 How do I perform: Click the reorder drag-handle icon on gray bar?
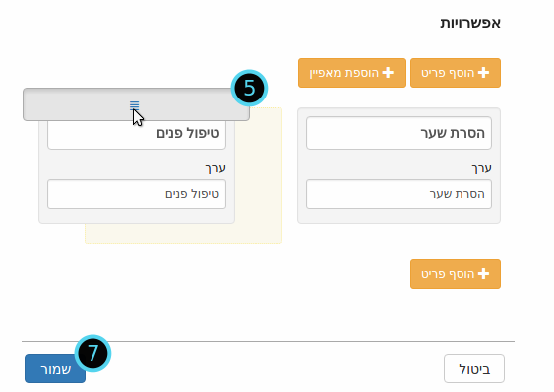[x=134, y=105]
